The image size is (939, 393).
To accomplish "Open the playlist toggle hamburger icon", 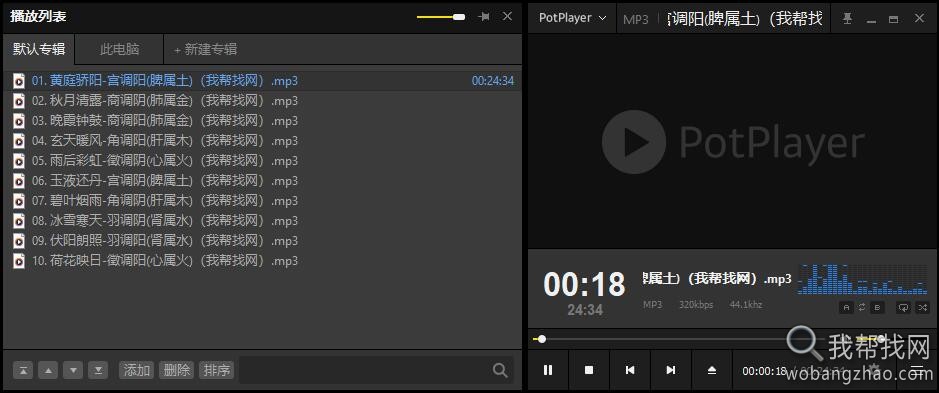I will 917,370.
